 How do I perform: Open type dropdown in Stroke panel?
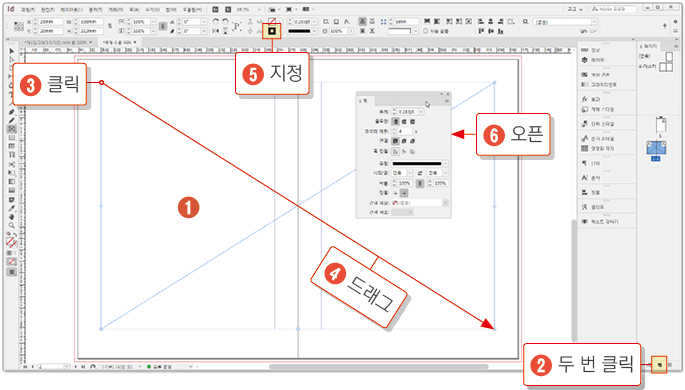(x=445, y=163)
